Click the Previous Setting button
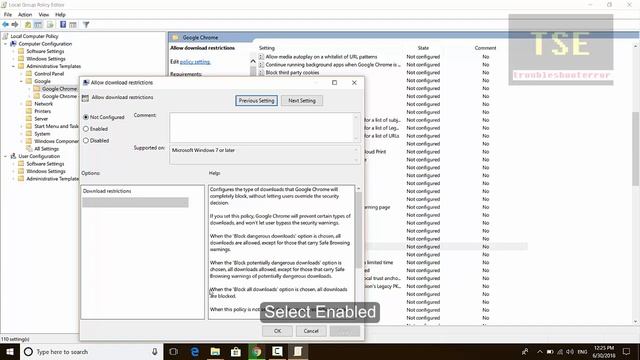Screen dimensions: 640x360 [x=256, y=100]
